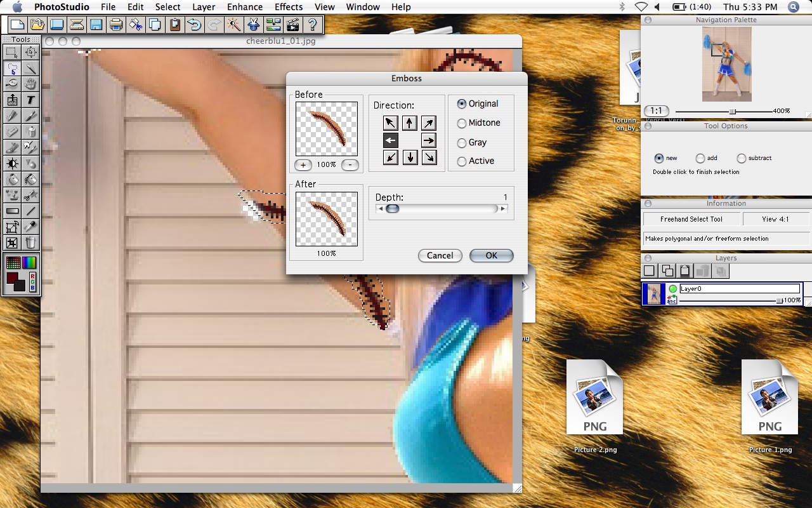Select the Original radio button
812x508 pixels.
point(462,104)
